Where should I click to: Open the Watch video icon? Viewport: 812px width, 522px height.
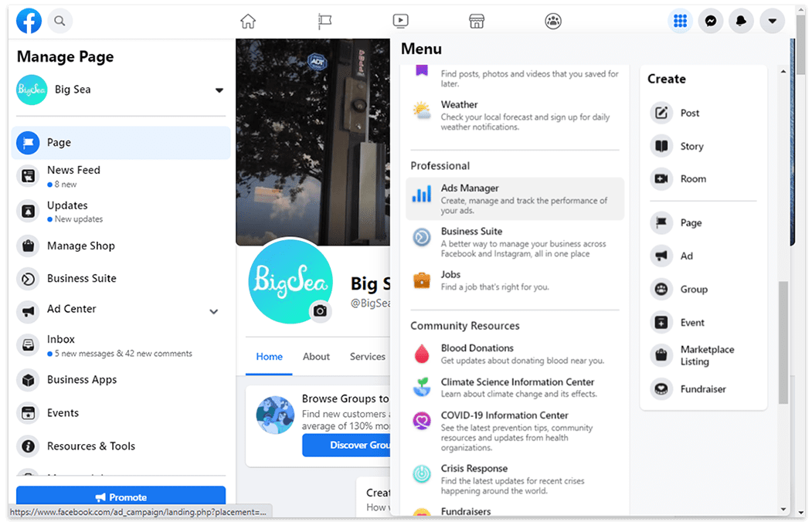400,21
